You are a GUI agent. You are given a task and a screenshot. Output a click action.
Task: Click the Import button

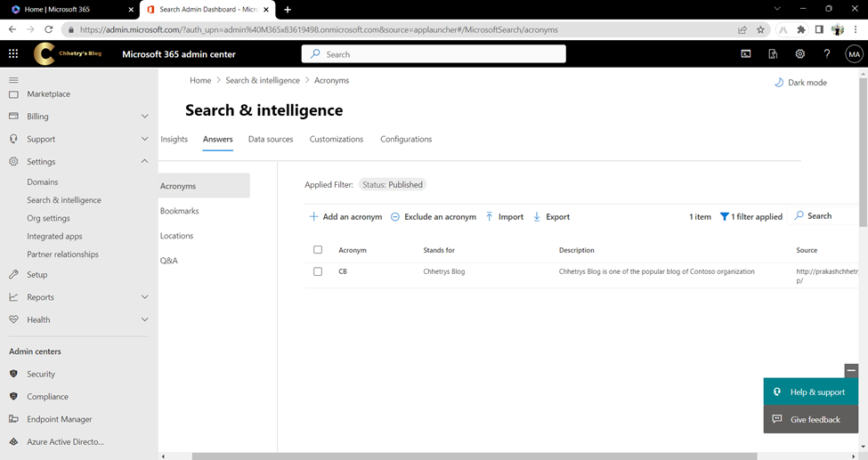tap(504, 216)
